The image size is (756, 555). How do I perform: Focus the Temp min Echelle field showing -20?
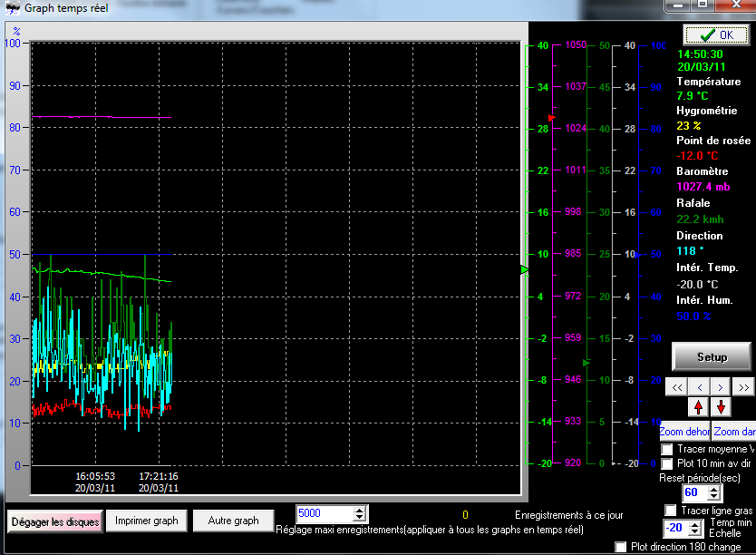tap(675, 528)
